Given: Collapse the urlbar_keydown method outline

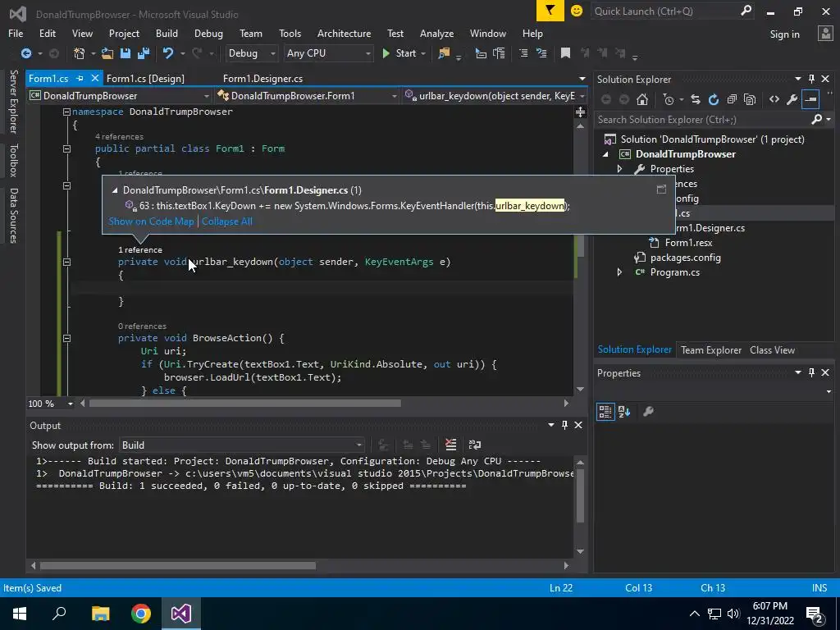Looking at the screenshot, I should pyautogui.click(x=67, y=262).
